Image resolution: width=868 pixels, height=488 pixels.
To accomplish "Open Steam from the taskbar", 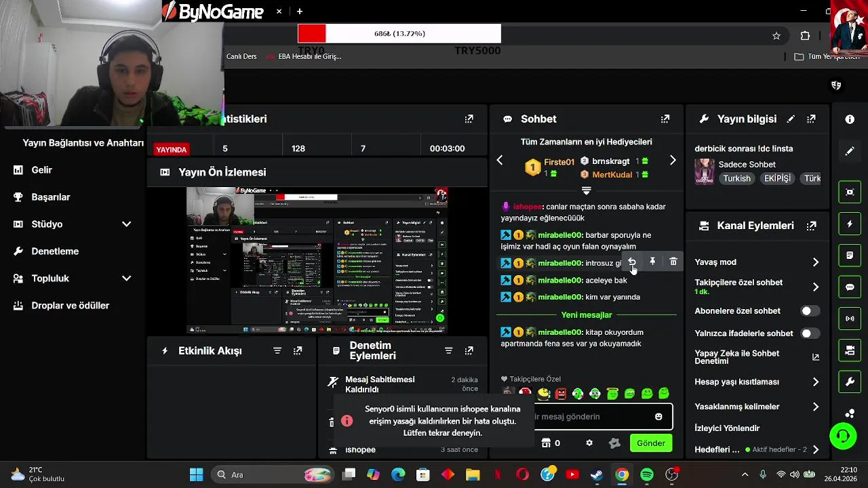I will 597,474.
